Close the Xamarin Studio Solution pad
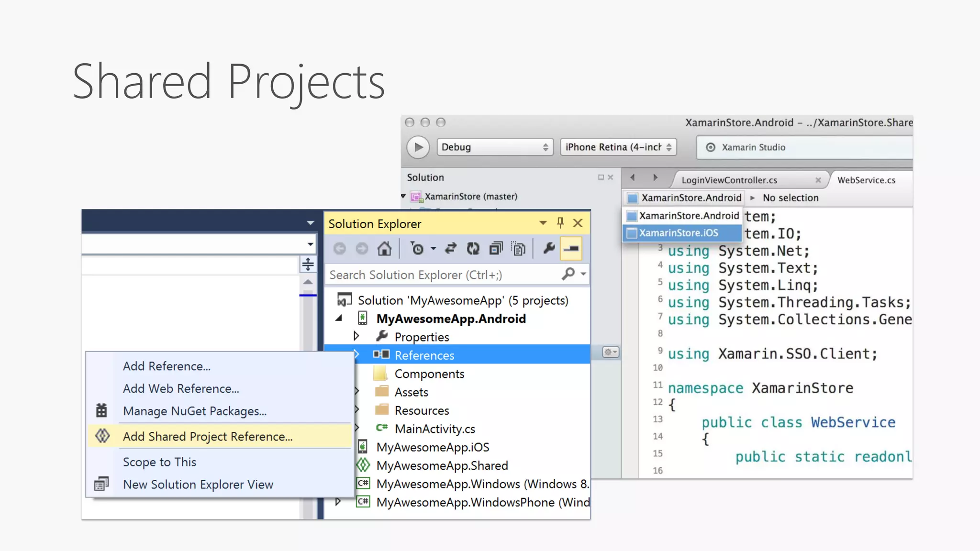 tap(611, 177)
